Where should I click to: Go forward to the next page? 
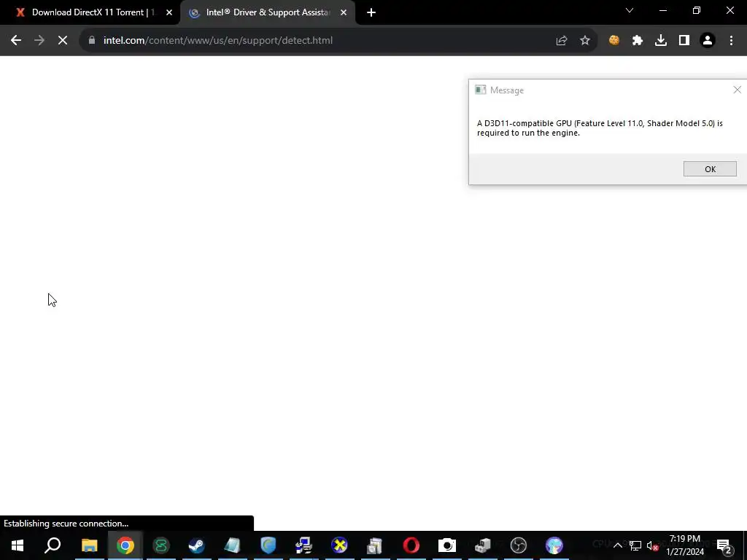[39, 41]
